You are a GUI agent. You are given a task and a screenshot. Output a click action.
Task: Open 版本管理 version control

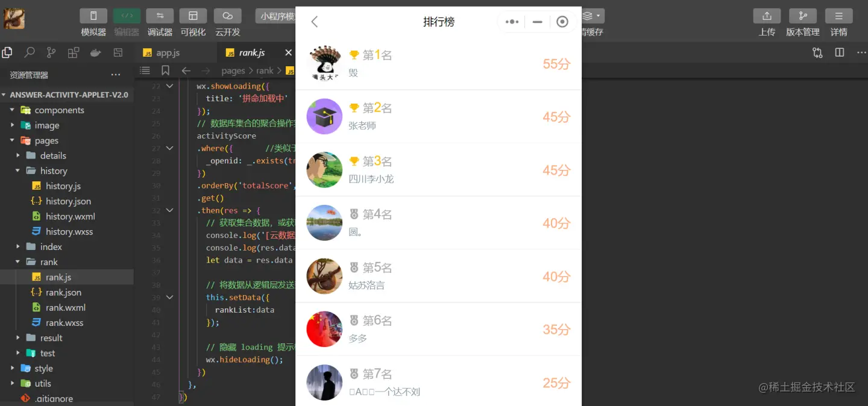tap(803, 16)
